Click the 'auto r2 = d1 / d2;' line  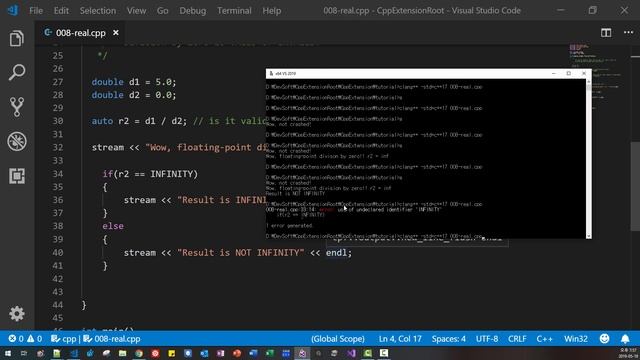click(x=139, y=121)
